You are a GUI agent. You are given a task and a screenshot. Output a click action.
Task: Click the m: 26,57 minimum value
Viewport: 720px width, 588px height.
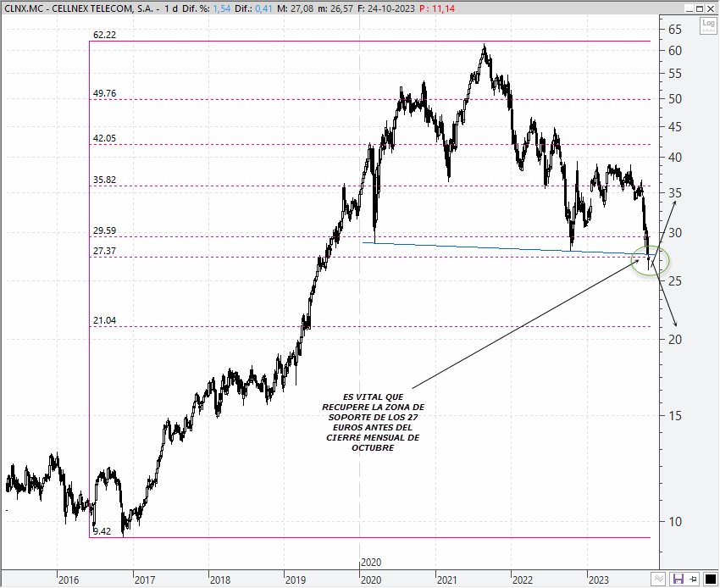(335, 8)
